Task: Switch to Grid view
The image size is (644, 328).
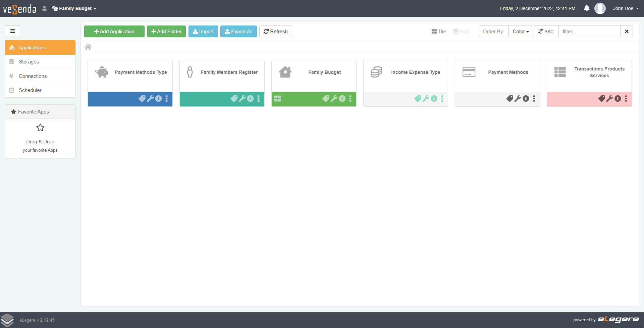Action: (x=461, y=32)
